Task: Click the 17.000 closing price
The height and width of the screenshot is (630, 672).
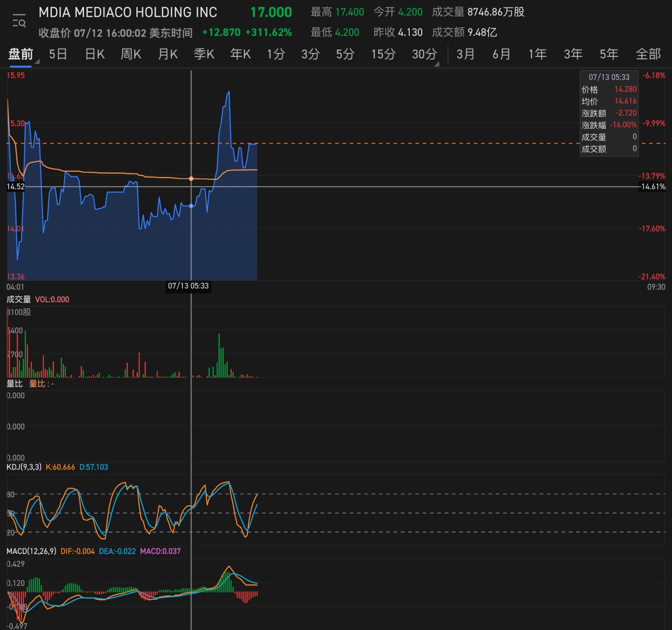Action: (x=271, y=13)
